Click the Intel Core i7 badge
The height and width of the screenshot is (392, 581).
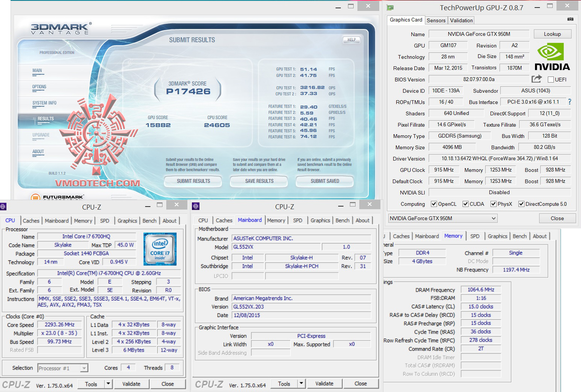point(160,249)
